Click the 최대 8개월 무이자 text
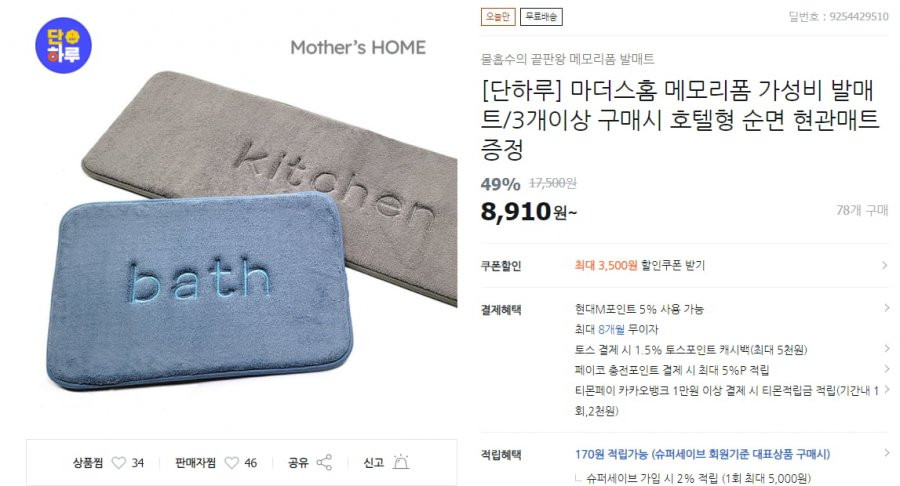 pos(616,329)
